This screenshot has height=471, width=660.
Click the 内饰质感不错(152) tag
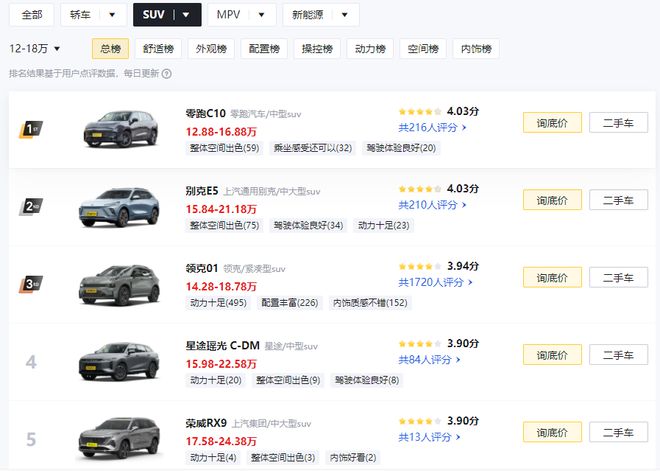tap(370, 303)
